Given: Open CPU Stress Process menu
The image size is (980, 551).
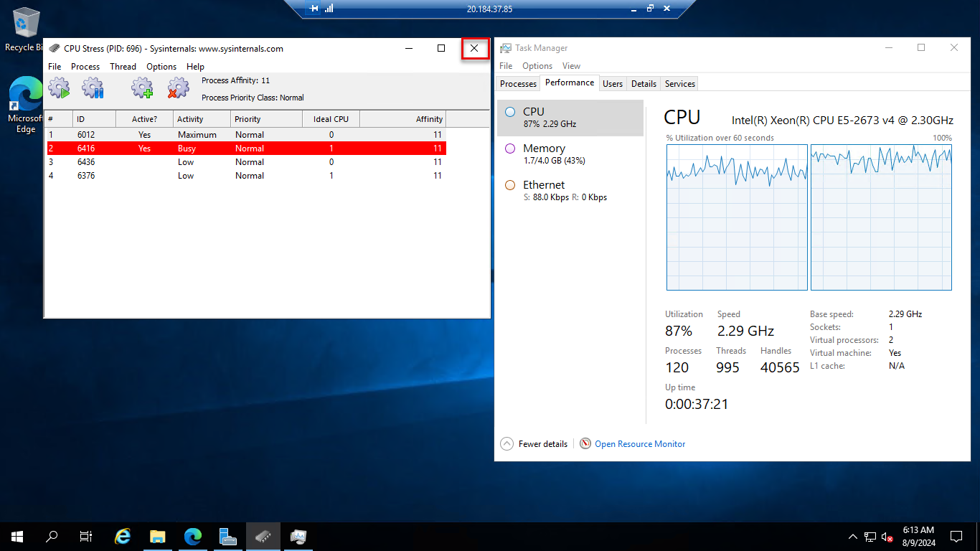Looking at the screenshot, I should (85, 67).
